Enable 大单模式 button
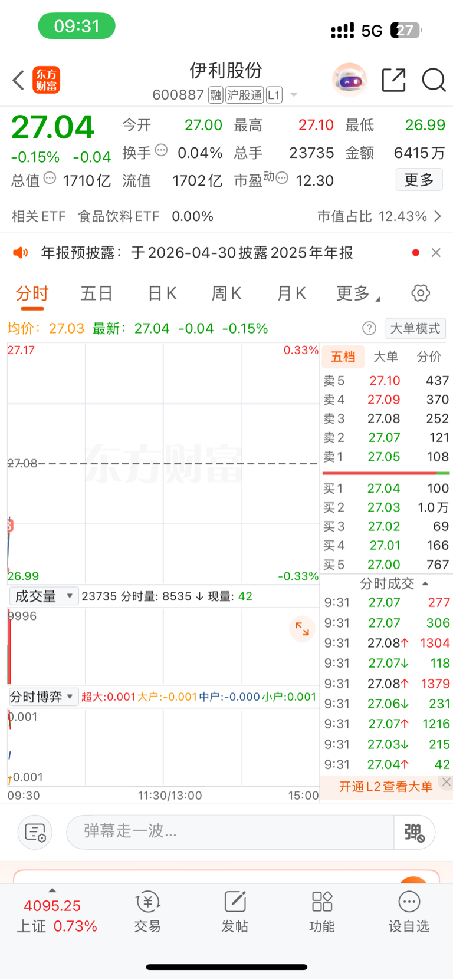Viewport: 453px width, 980px height. tap(415, 328)
